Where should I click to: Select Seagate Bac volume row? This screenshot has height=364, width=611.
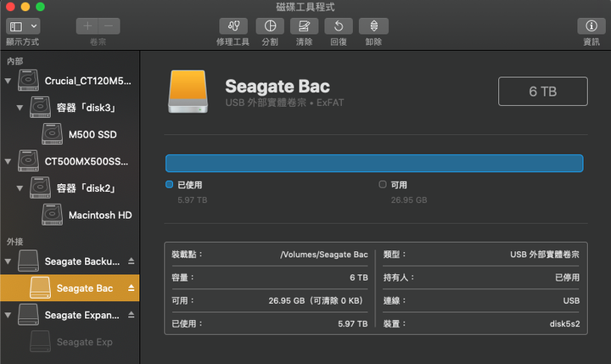pyautogui.click(x=70, y=288)
